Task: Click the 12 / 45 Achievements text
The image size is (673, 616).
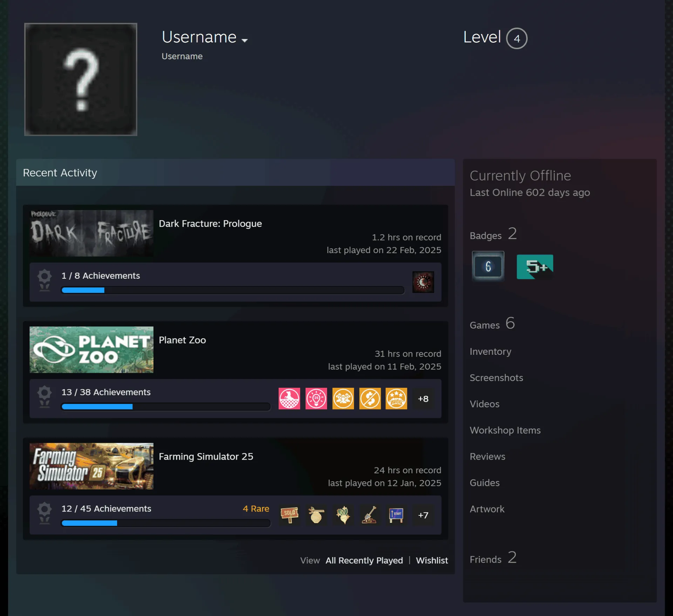Action: (106, 509)
